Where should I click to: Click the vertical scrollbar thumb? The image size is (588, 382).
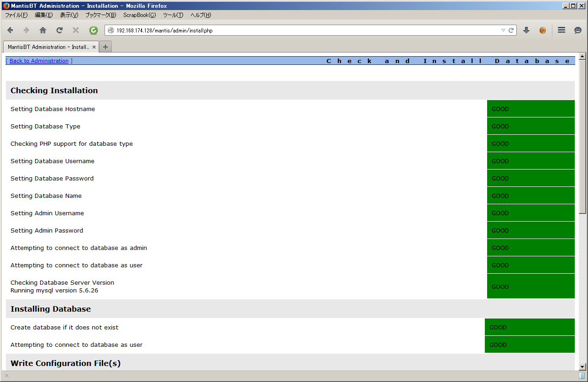pyautogui.click(x=582, y=137)
